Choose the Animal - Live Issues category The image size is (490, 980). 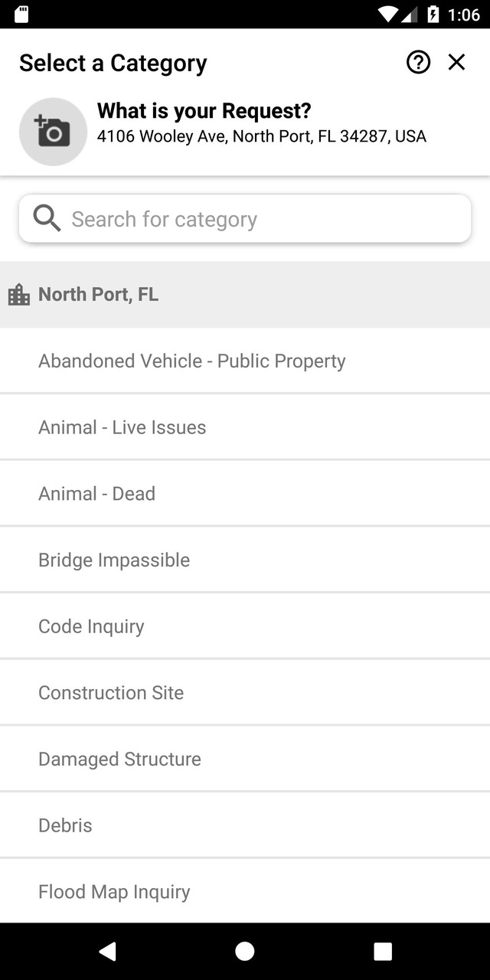pos(122,426)
